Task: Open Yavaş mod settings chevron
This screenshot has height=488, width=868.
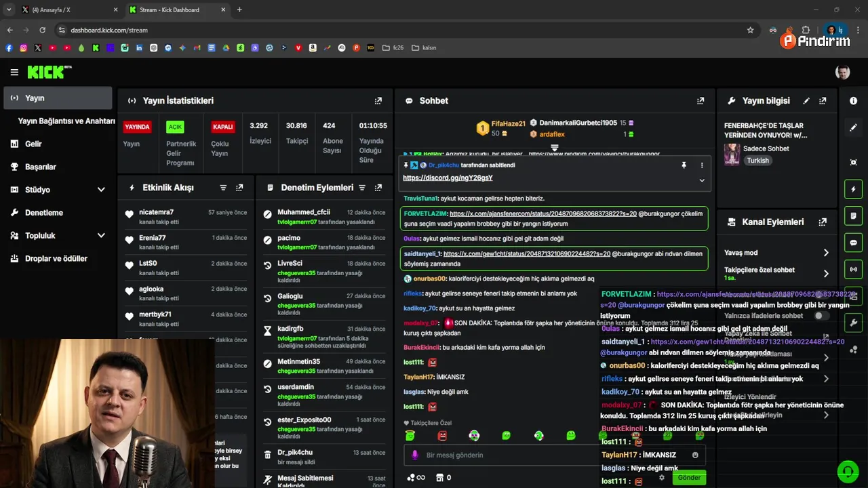Action: click(x=826, y=252)
